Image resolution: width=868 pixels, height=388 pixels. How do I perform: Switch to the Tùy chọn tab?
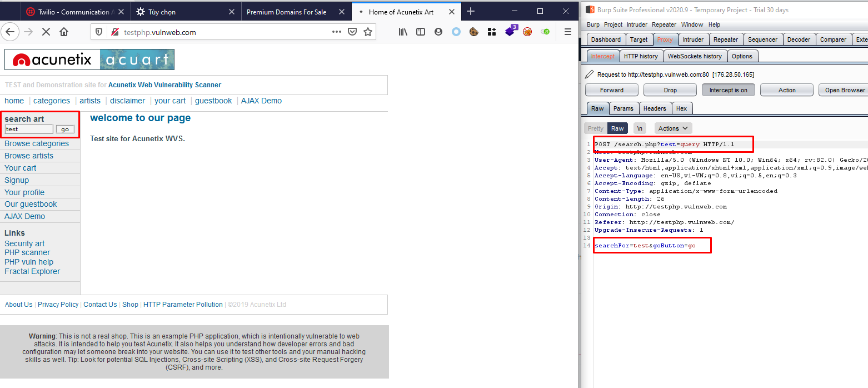[x=187, y=12]
